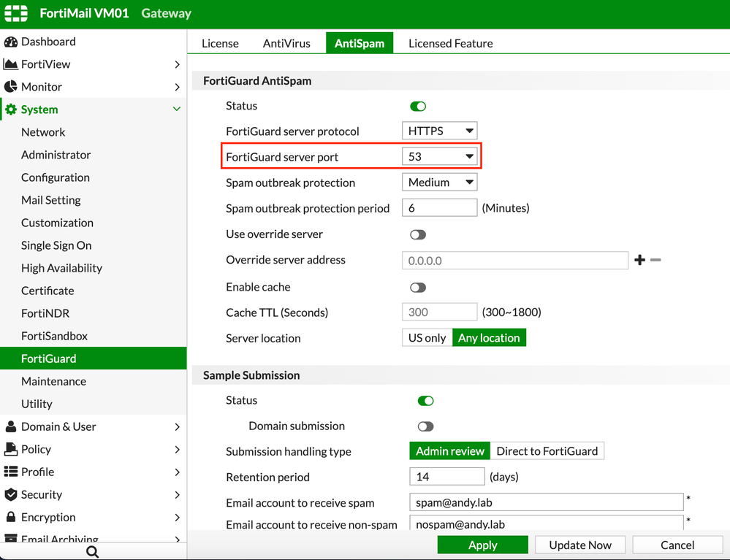Click the Policy icon in sidebar
Image resolution: width=730 pixels, height=560 pixels.
11,449
